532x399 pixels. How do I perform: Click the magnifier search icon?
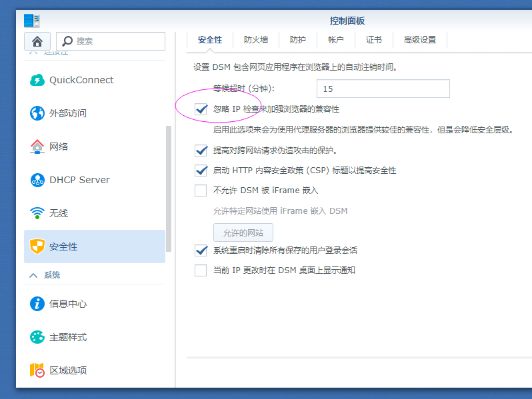point(67,41)
